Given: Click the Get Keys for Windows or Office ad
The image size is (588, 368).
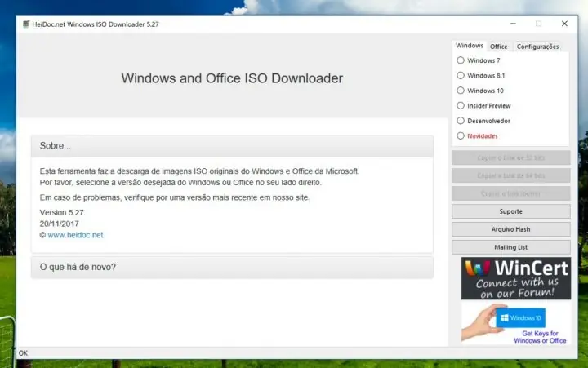Looking at the screenshot, I should click(516, 322).
